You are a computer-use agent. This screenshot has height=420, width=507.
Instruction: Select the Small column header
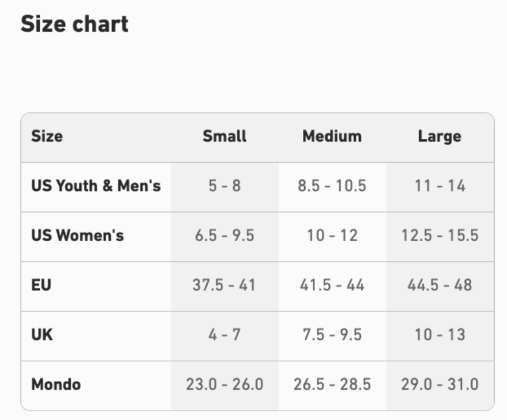pos(224,136)
